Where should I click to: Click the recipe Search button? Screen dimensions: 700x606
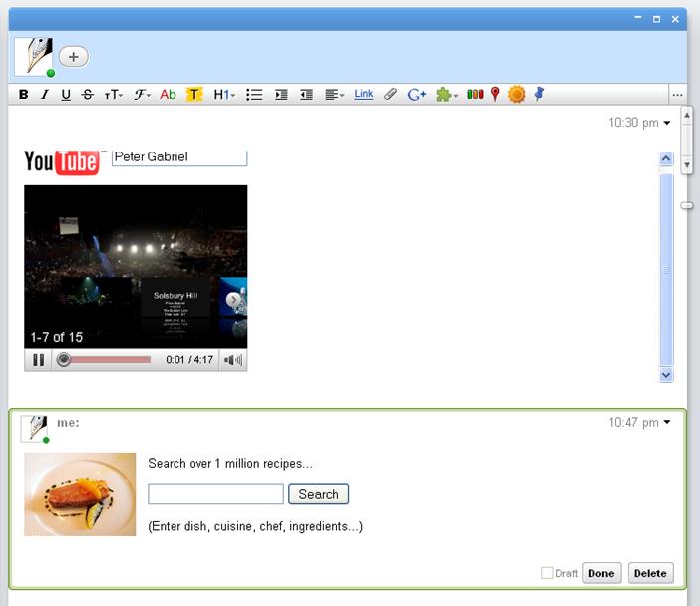click(x=318, y=494)
